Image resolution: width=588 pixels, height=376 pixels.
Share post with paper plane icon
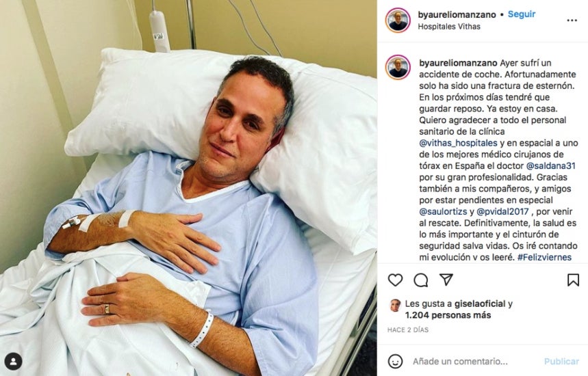(x=446, y=280)
